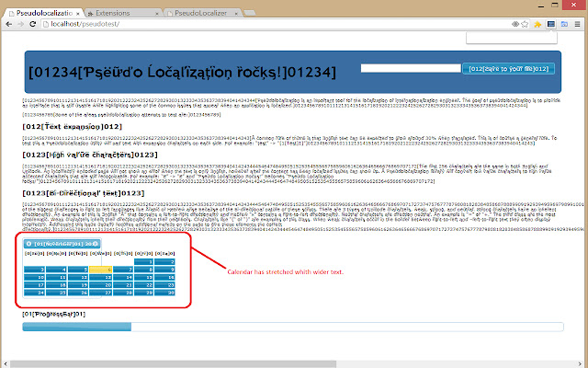
Task: Choose day 9 in the calendar
Action: point(164,270)
